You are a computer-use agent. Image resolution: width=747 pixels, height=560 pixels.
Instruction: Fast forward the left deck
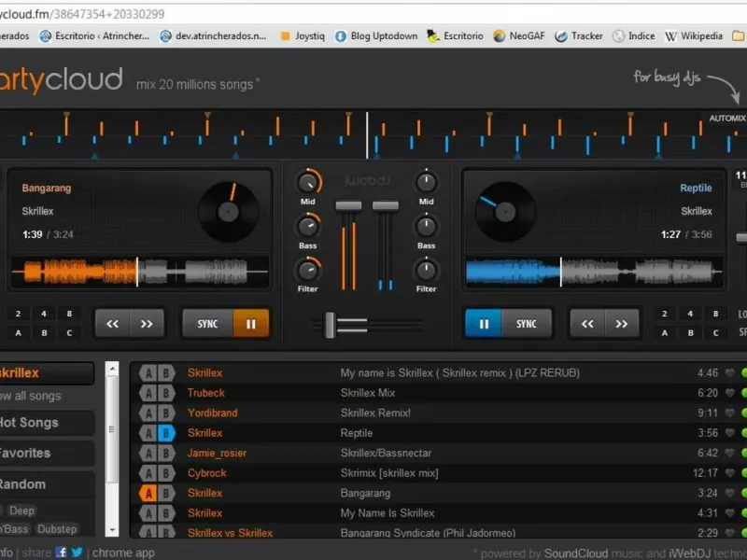coord(147,324)
